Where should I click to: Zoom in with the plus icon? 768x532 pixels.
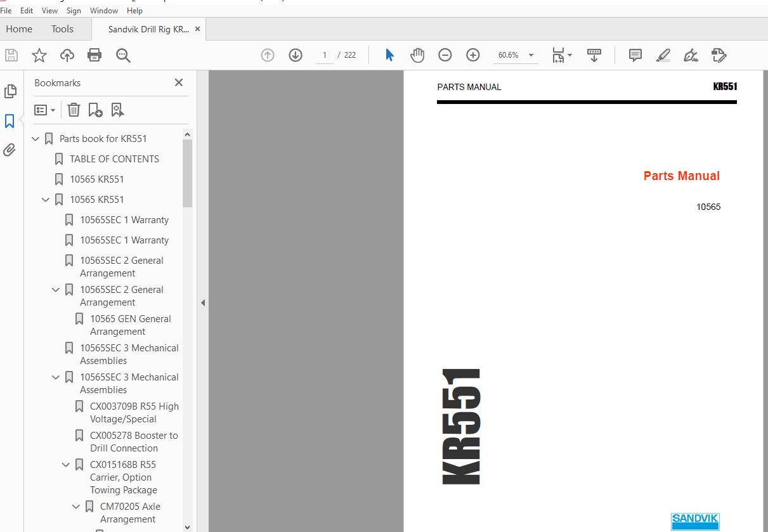(x=473, y=55)
